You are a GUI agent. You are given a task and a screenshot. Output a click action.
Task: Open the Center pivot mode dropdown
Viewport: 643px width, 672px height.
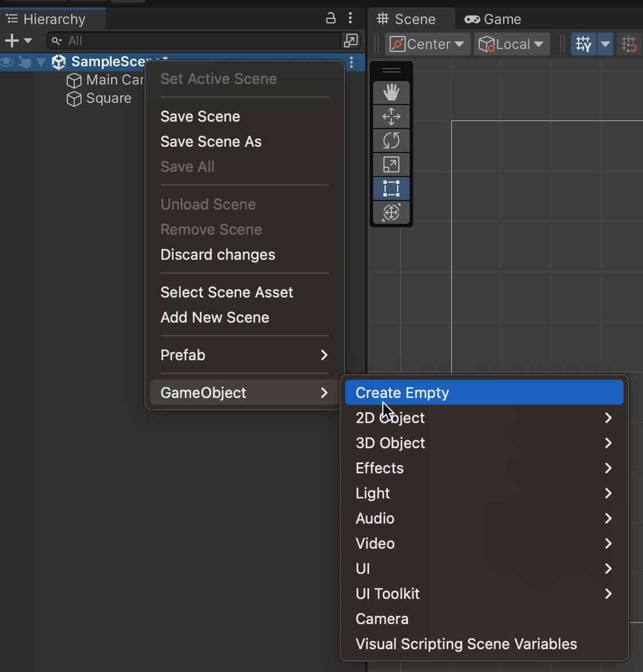coord(427,44)
